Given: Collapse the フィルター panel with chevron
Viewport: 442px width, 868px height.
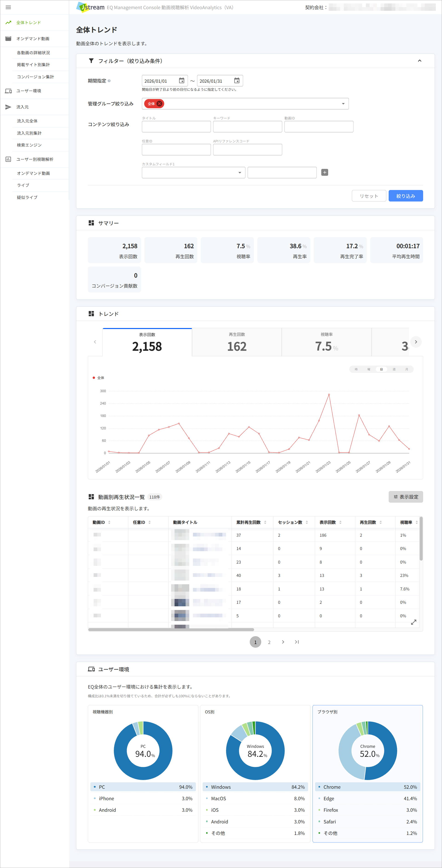Looking at the screenshot, I should (x=419, y=61).
